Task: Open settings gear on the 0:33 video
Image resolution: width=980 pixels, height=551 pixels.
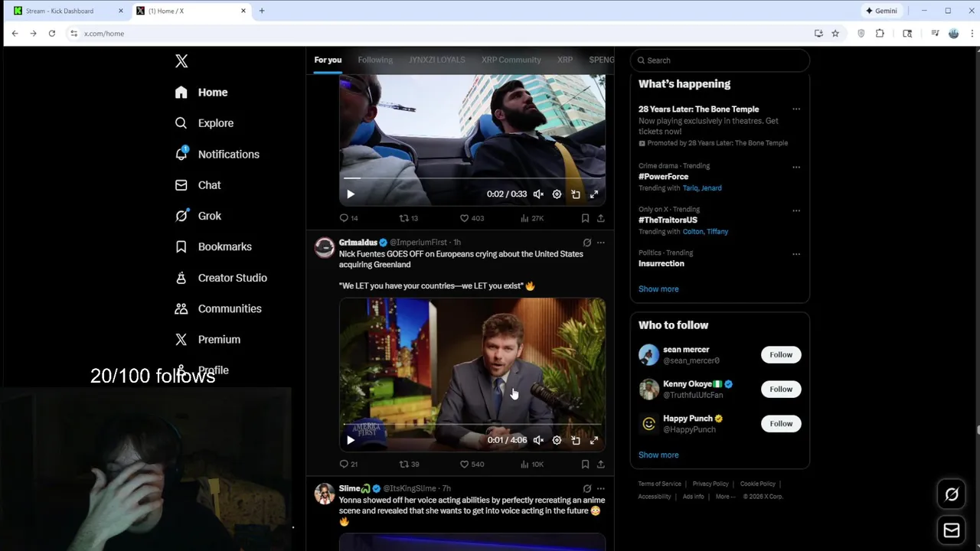Action: pyautogui.click(x=557, y=194)
